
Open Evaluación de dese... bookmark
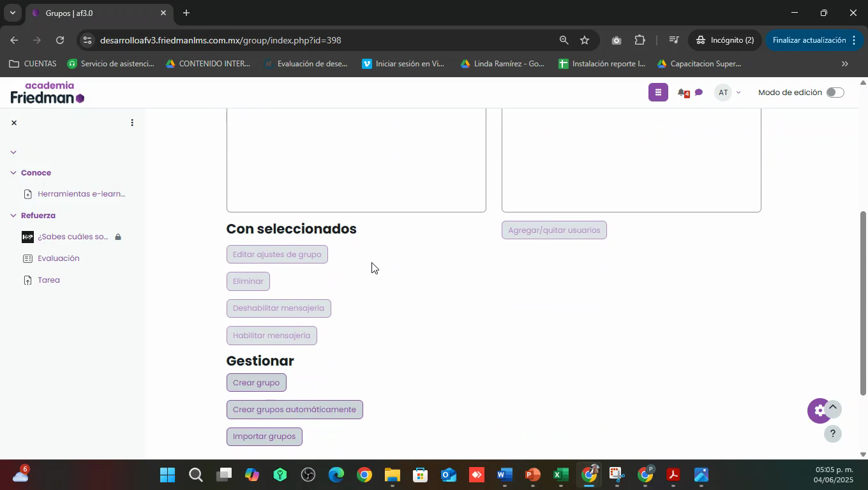pos(306,64)
